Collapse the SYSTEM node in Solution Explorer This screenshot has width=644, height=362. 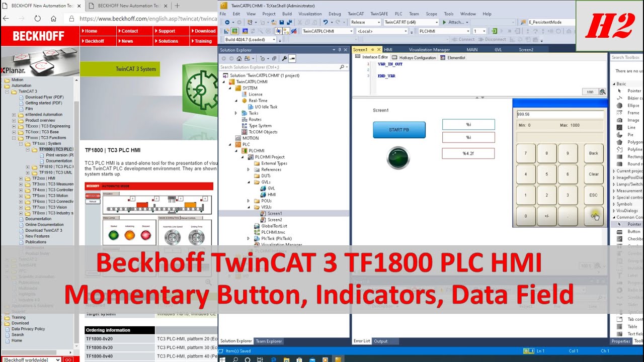click(230, 88)
